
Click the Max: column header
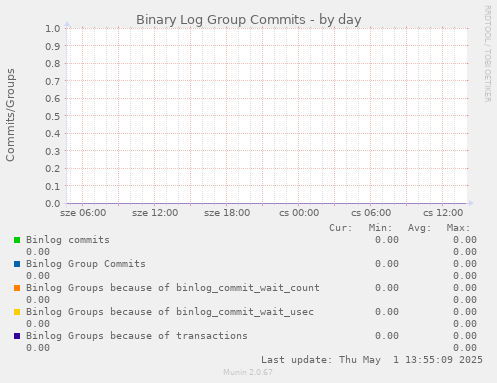pos(459,228)
